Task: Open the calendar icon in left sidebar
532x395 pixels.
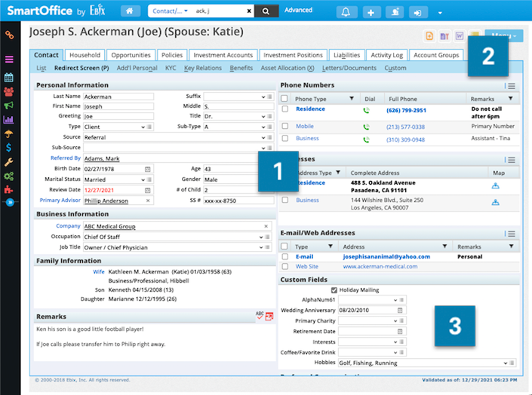Action: point(9,78)
